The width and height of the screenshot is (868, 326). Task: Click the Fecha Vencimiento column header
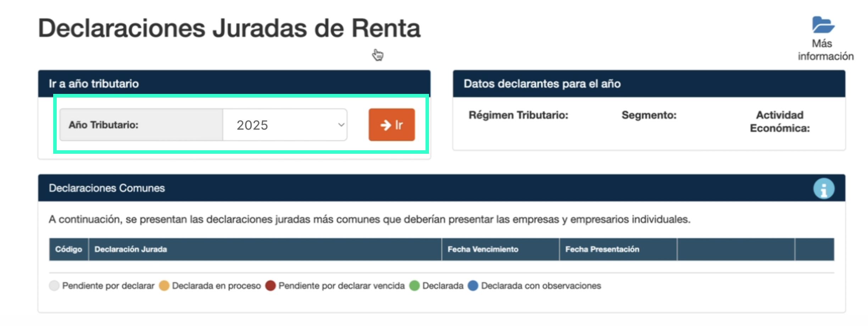pyautogui.click(x=483, y=249)
